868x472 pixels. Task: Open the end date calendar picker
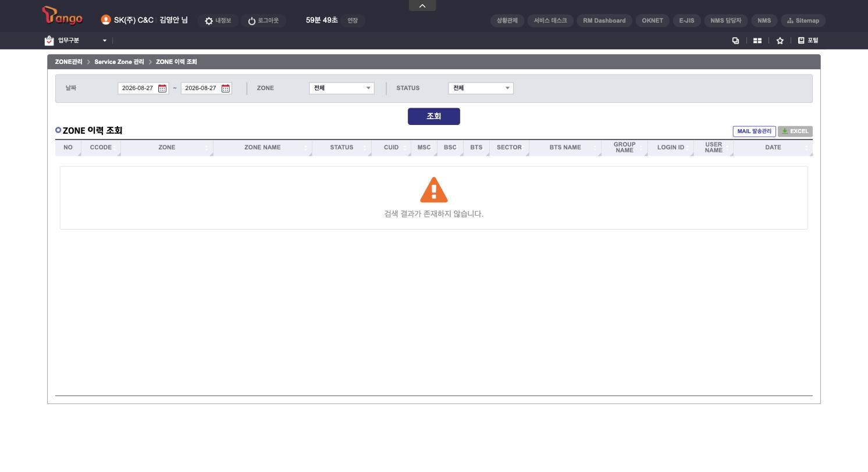pos(226,88)
